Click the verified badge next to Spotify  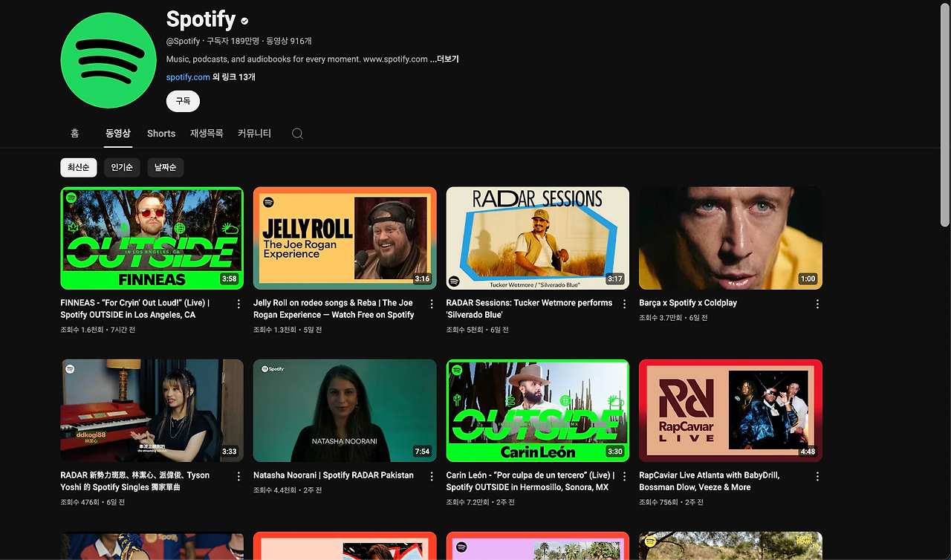244,22
